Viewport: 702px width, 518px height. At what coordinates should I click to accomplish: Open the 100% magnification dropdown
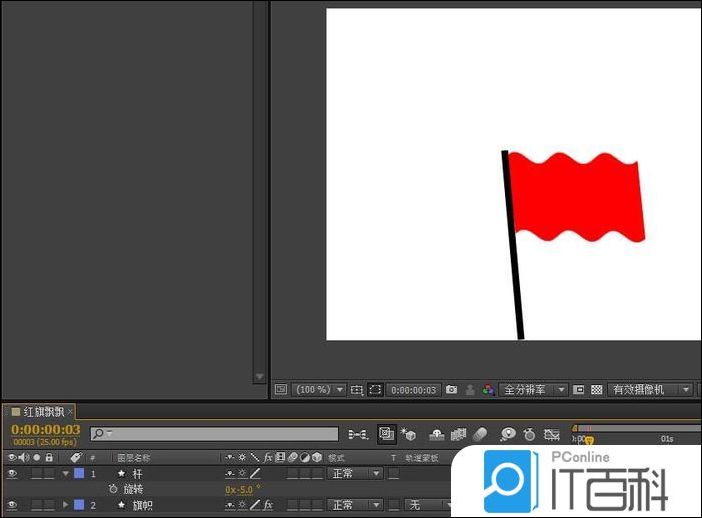point(319,389)
